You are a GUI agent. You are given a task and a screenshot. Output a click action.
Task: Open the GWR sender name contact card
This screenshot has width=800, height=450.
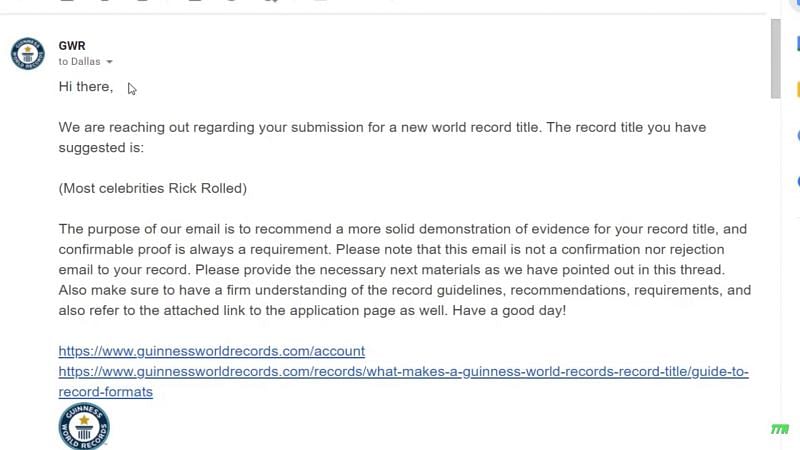pyautogui.click(x=72, y=46)
